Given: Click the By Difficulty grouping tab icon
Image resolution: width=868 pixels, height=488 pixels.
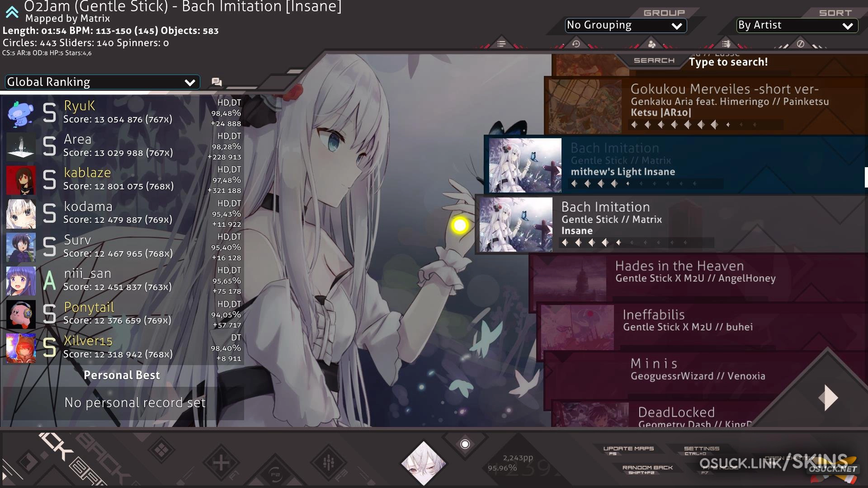Looking at the screenshot, I should tap(726, 44).
